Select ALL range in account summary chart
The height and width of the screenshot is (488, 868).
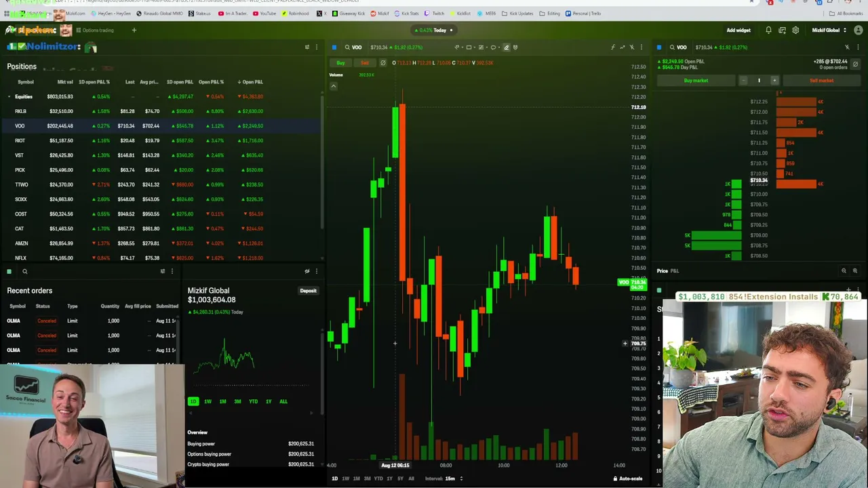283,401
